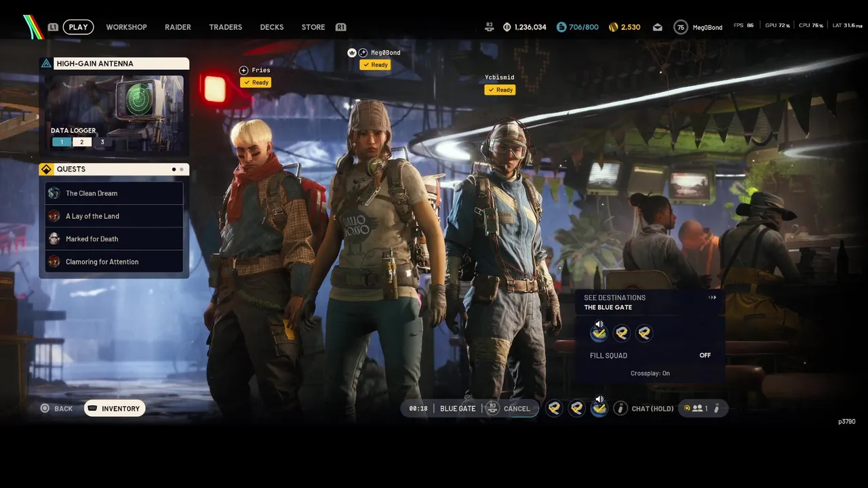Click second squad member icon in bottom bar
Image resolution: width=868 pixels, height=488 pixels.
(x=576, y=408)
